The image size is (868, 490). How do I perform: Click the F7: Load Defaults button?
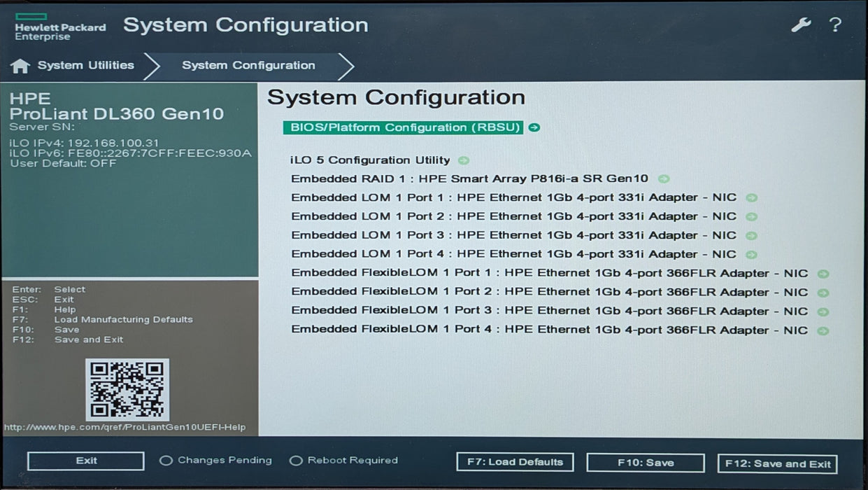(x=515, y=462)
